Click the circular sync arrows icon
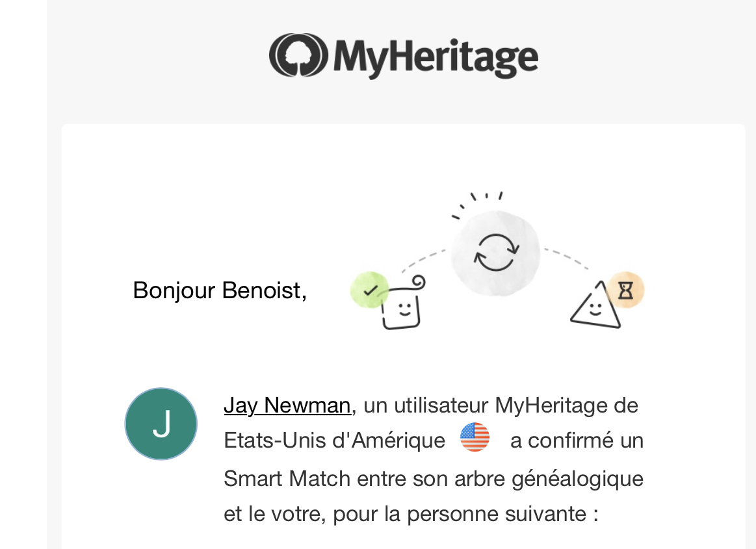The height and width of the screenshot is (549, 756). click(496, 253)
